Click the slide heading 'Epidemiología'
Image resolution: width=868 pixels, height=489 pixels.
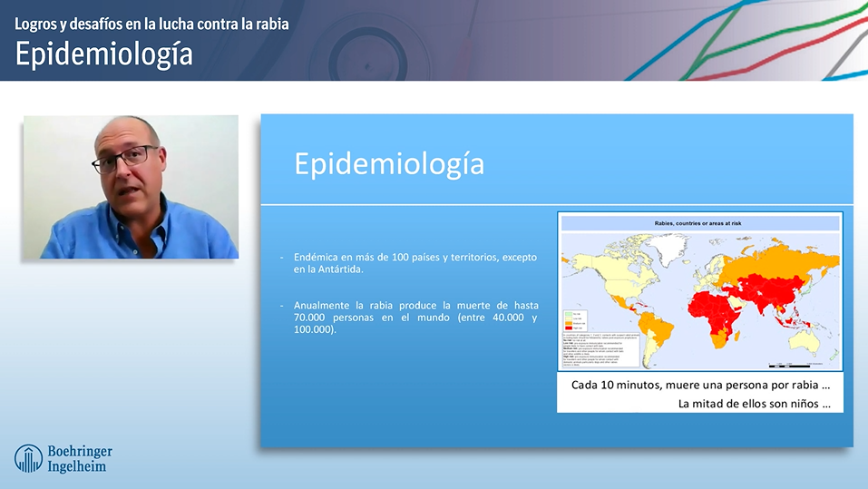pyautogui.click(x=389, y=164)
